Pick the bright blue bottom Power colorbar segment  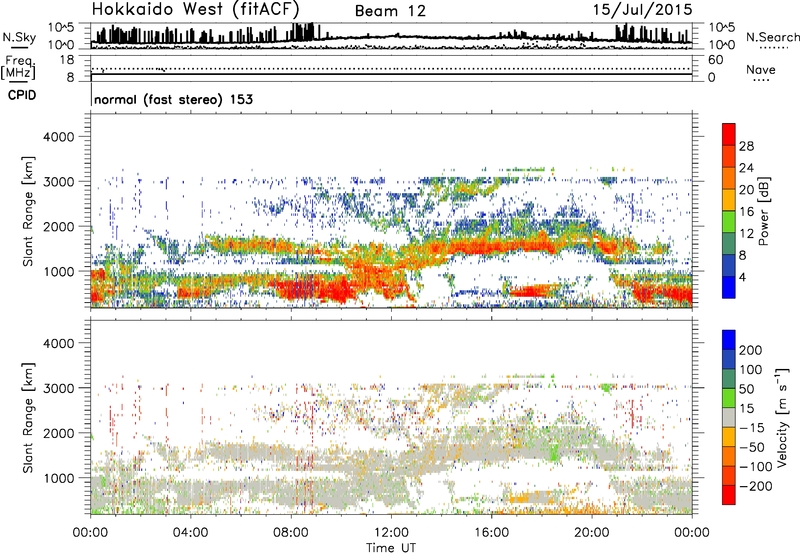[729, 288]
